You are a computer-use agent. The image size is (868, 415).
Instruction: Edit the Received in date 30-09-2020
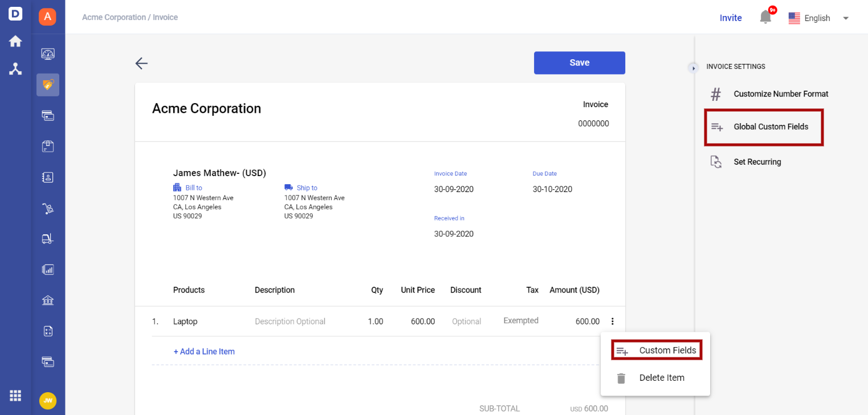[454, 234]
